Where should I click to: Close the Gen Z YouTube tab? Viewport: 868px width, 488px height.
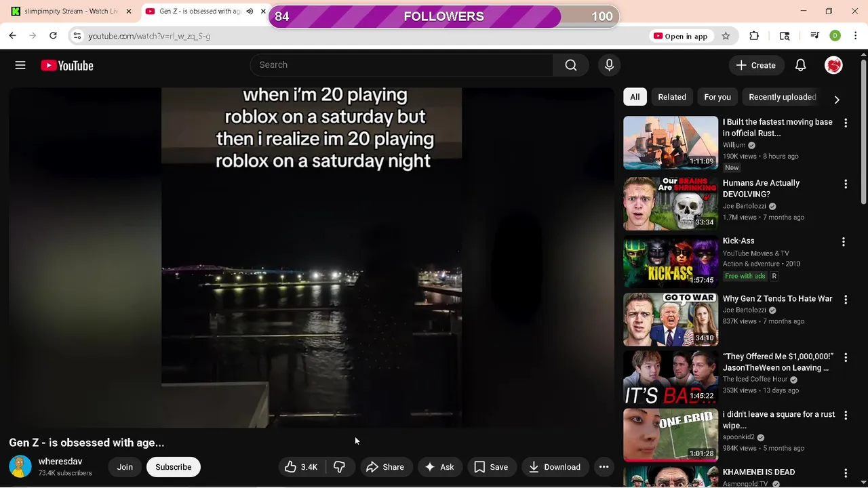[x=263, y=11]
